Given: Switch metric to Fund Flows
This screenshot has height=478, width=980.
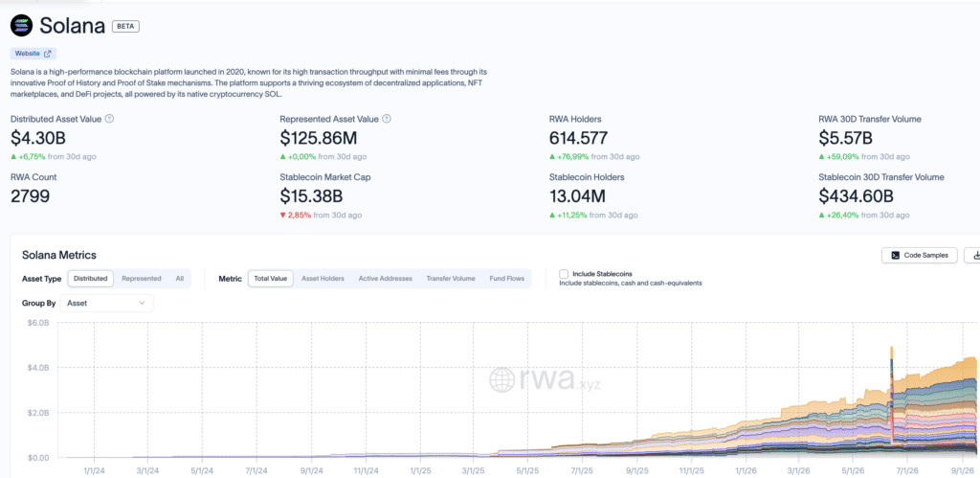Looking at the screenshot, I should point(507,279).
